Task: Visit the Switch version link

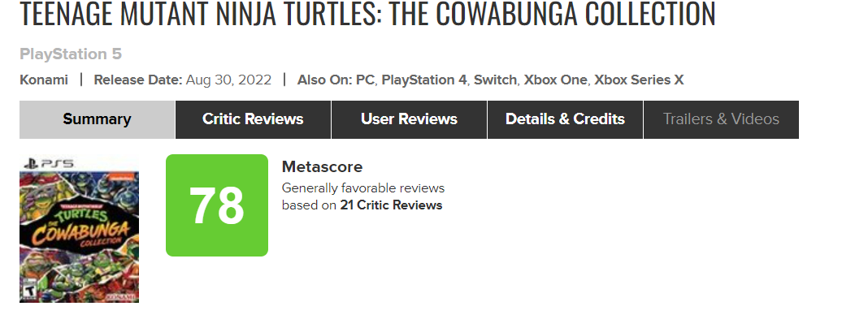Action: [495, 80]
